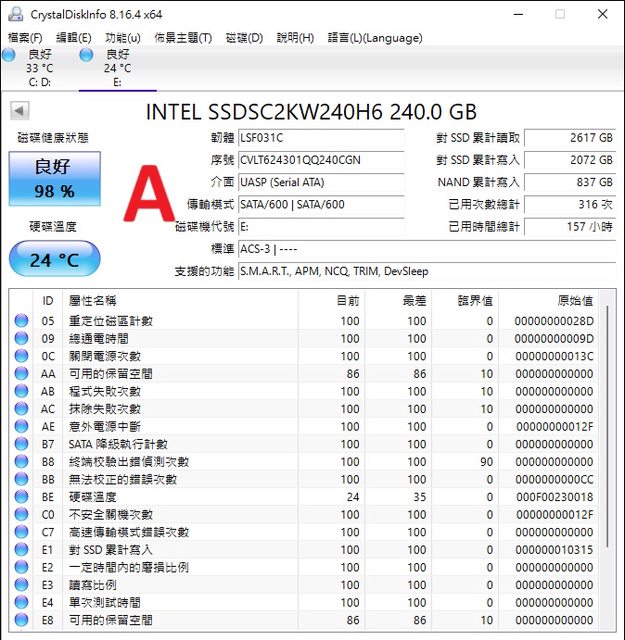Click the previous disk arrow button
625x640 pixels.
19,111
